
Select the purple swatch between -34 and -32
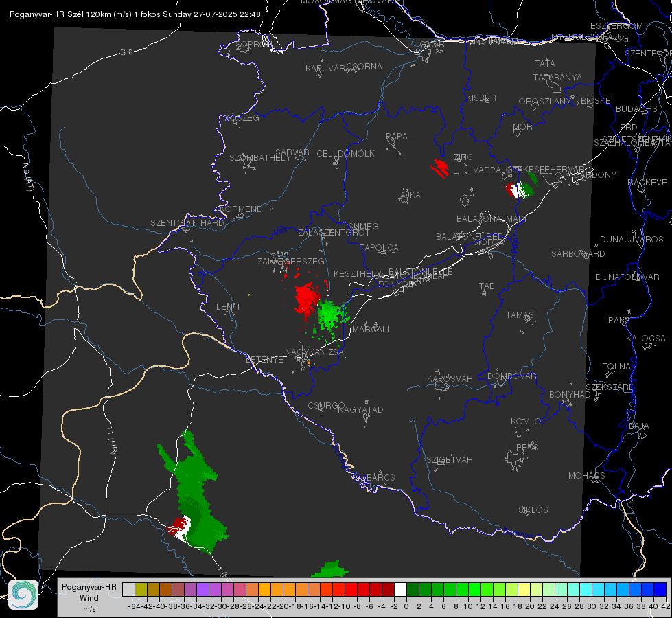point(202,589)
